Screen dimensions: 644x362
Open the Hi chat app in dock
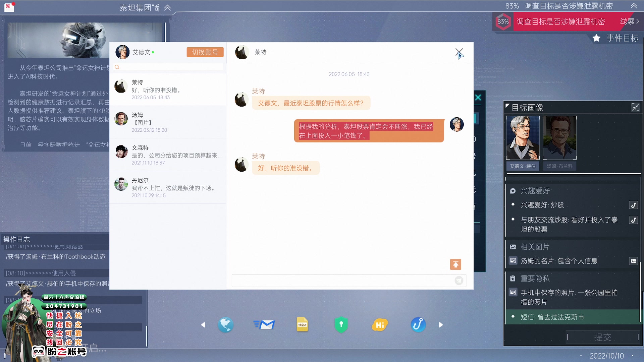point(380,324)
